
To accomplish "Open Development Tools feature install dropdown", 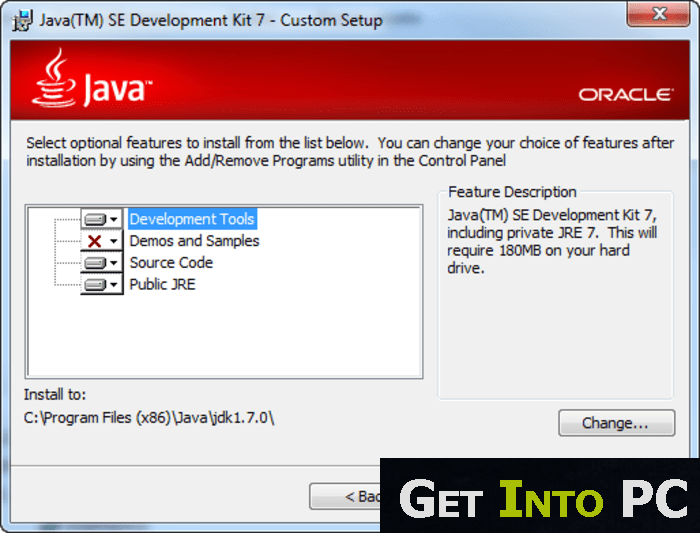I will coord(102,219).
